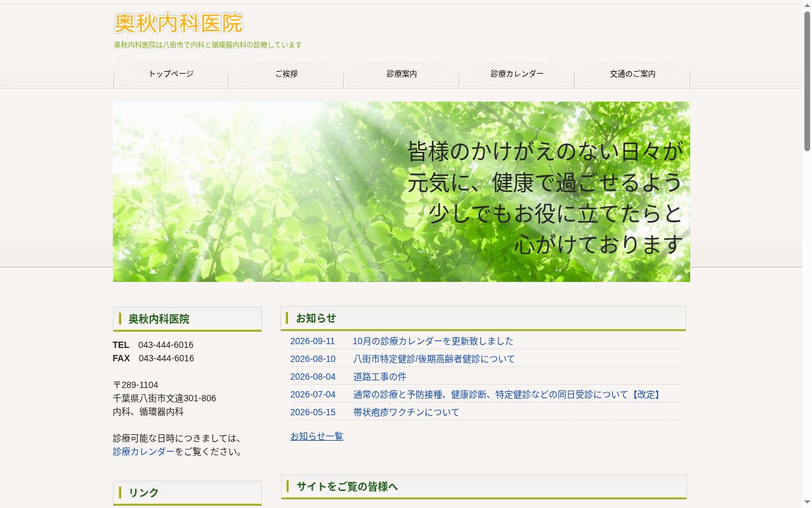Click the TEL number 043-444-6016

pos(166,345)
